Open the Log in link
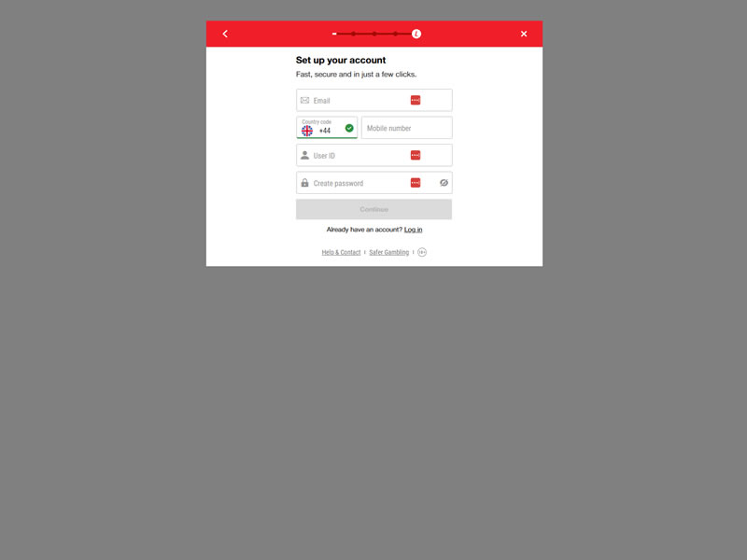 413,230
